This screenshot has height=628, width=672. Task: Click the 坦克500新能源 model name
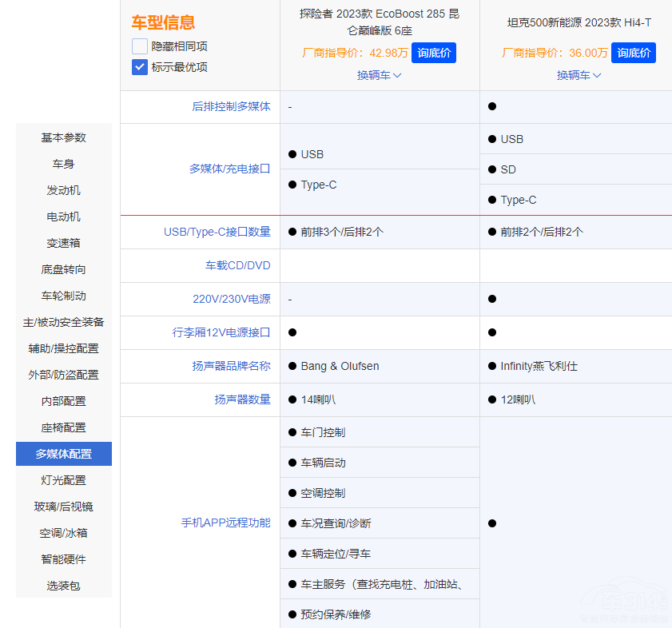point(579,23)
